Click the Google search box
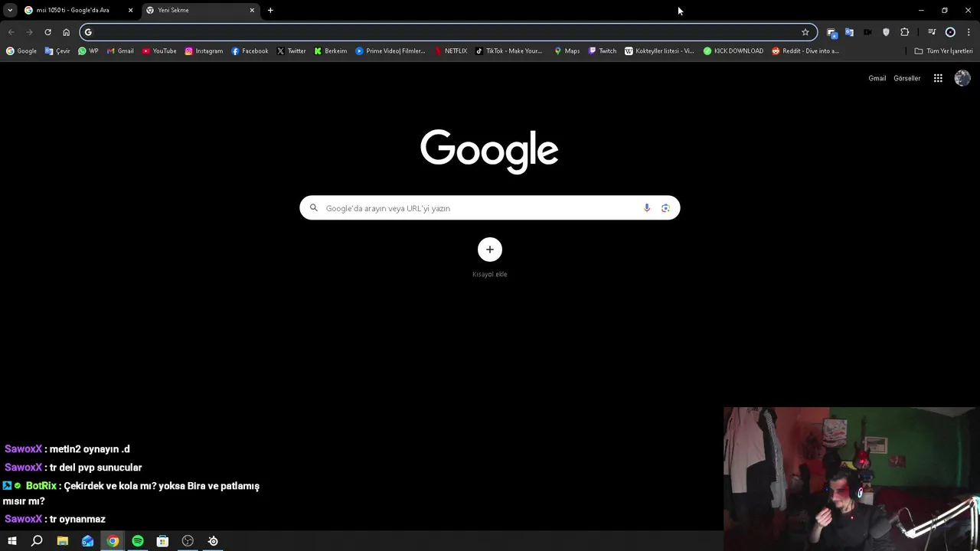 tap(490, 208)
